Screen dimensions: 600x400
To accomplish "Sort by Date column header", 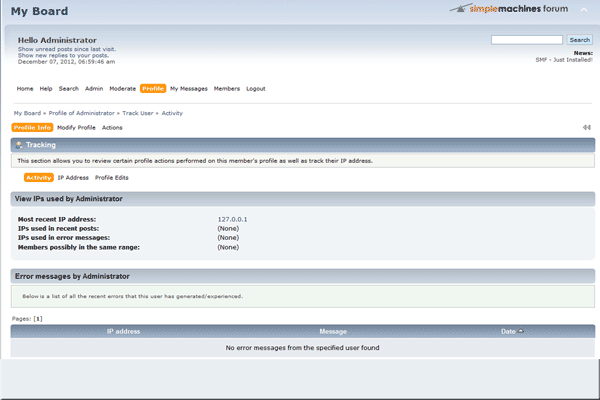I will click(x=508, y=331).
